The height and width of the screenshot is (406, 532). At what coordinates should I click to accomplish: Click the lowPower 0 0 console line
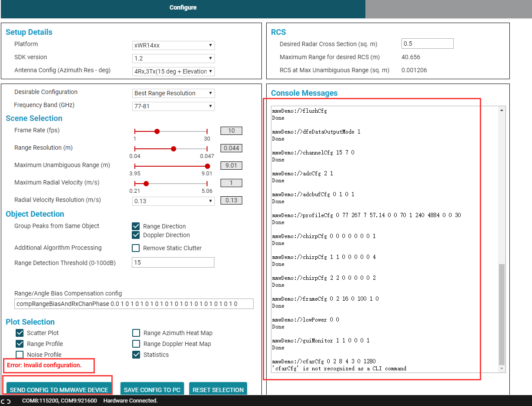coord(306,320)
